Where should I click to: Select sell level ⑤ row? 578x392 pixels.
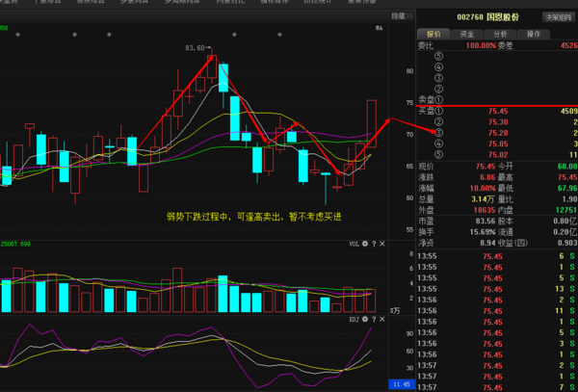pyautogui.click(x=497, y=57)
